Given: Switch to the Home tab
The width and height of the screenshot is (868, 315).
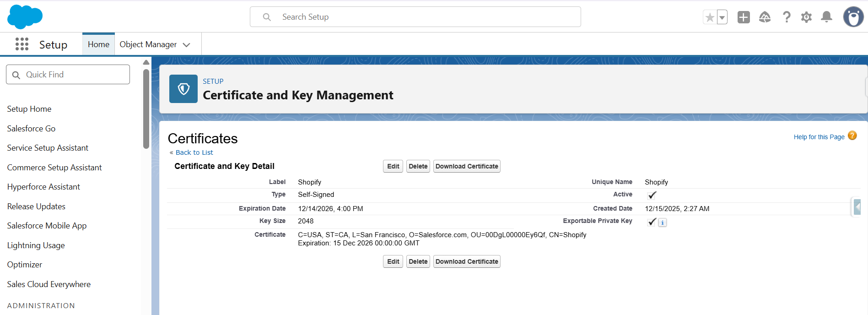Looking at the screenshot, I should click(x=98, y=44).
